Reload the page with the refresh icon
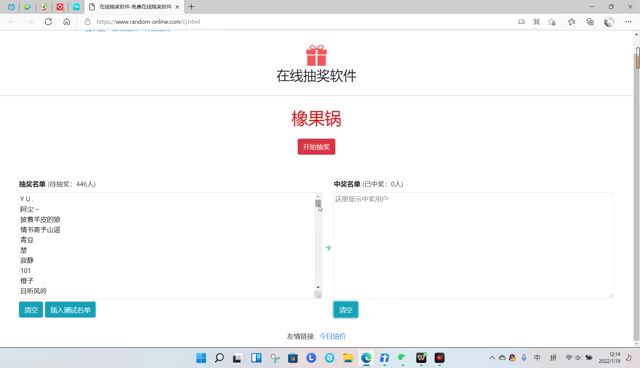The height and width of the screenshot is (368, 640). (x=48, y=22)
